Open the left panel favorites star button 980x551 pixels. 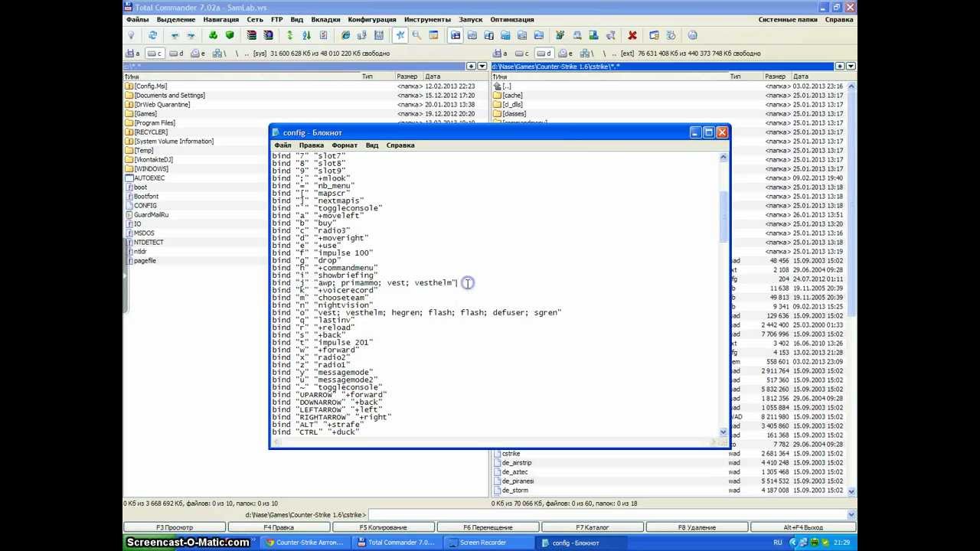click(x=472, y=67)
